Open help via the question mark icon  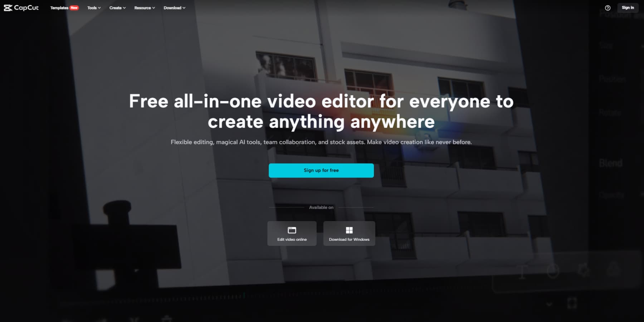pos(607,8)
